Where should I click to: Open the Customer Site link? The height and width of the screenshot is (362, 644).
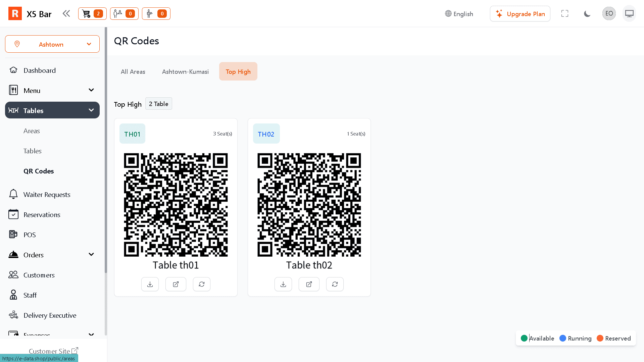click(53, 351)
